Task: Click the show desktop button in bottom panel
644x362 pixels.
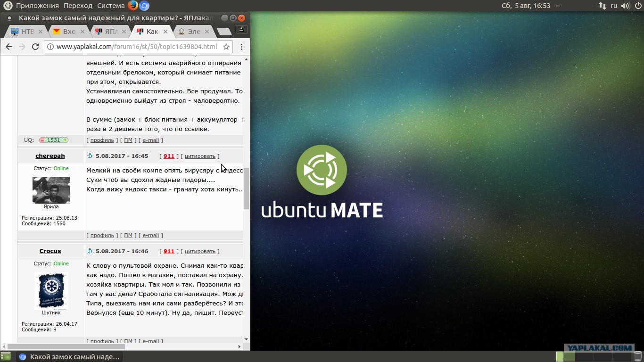Action: [5, 357]
